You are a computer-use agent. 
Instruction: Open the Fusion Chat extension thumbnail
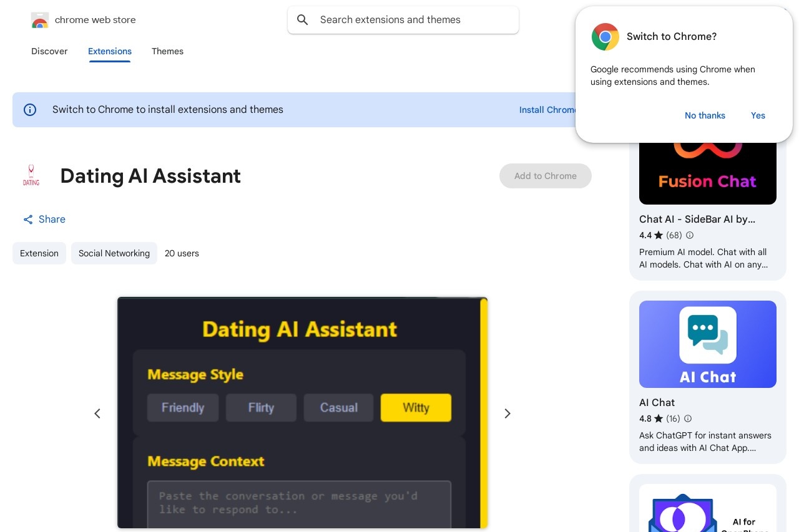(708, 173)
